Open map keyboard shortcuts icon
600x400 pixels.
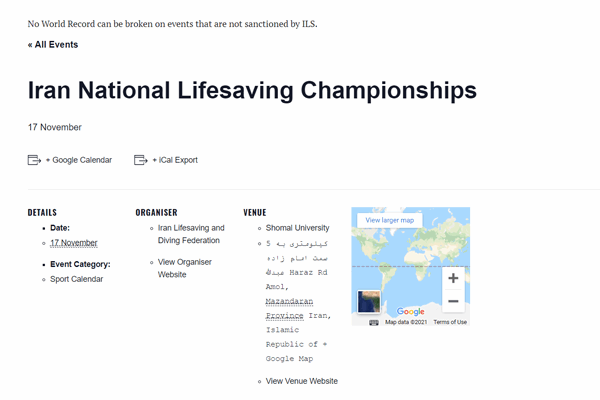374,323
